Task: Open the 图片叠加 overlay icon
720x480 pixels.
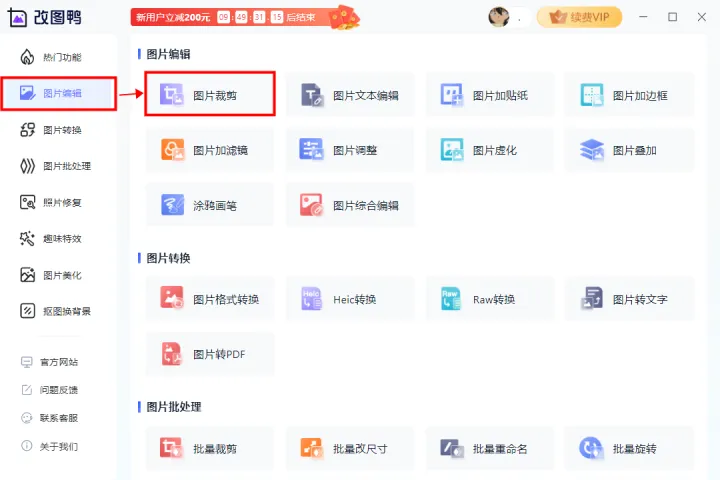Action: 591,150
